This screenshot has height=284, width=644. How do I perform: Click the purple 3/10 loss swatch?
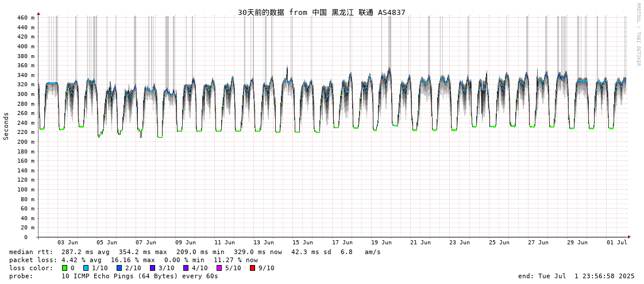152,268
